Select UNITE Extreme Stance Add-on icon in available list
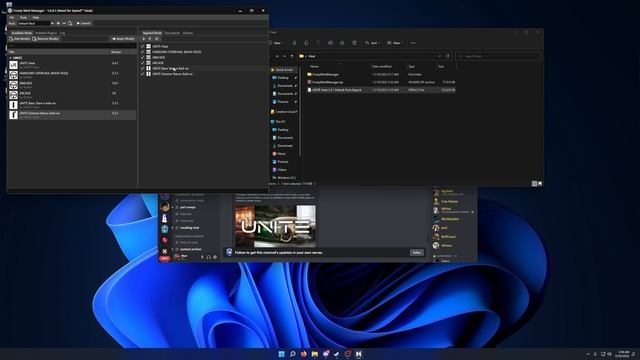The height and width of the screenshot is (360, 640). [x=13, y=115]
